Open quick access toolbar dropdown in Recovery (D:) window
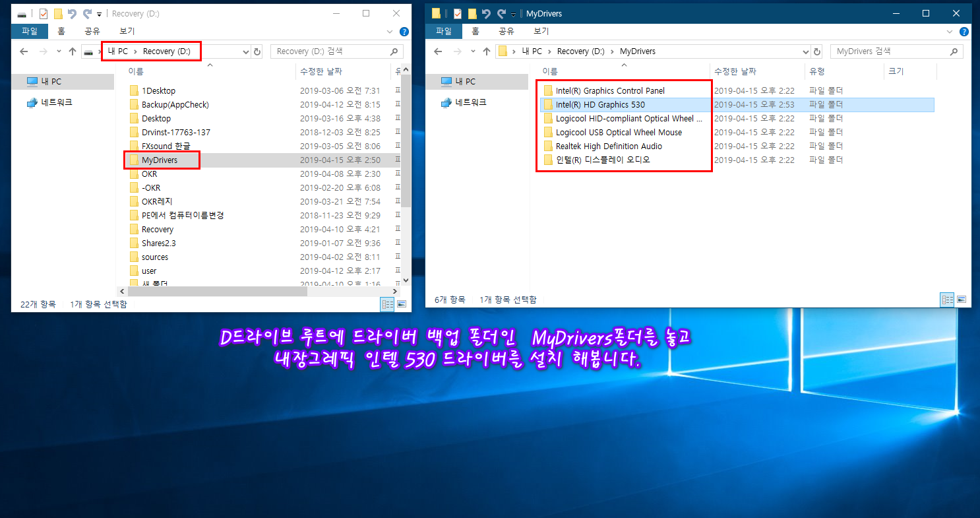This screenshot has height=518, width=980. (x=99, y=14)
